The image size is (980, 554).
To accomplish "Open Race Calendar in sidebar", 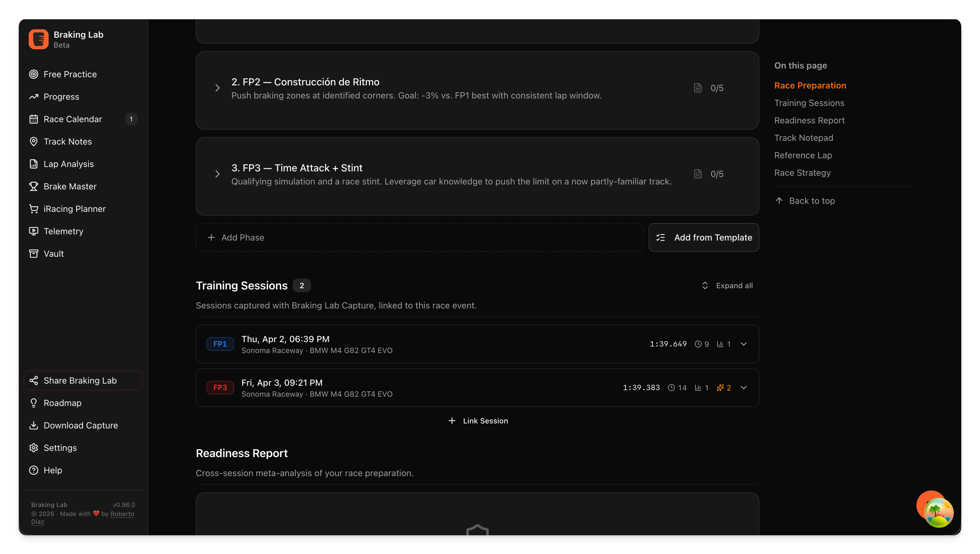I will 73,119.
